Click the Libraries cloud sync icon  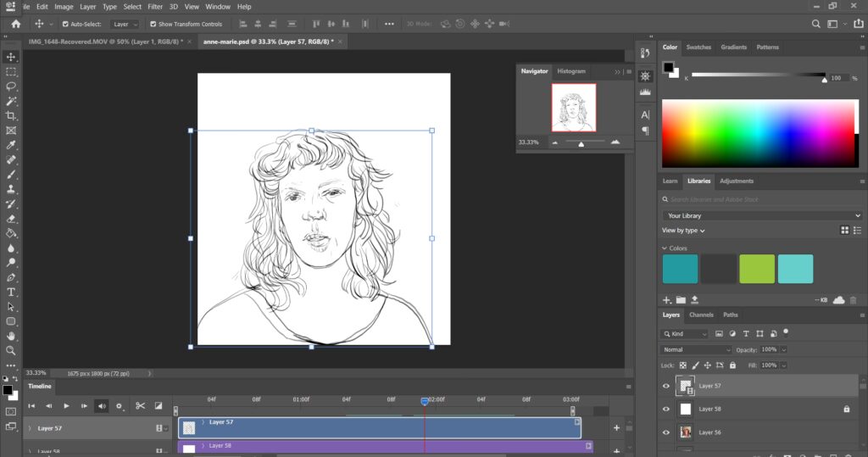[838, 299]
